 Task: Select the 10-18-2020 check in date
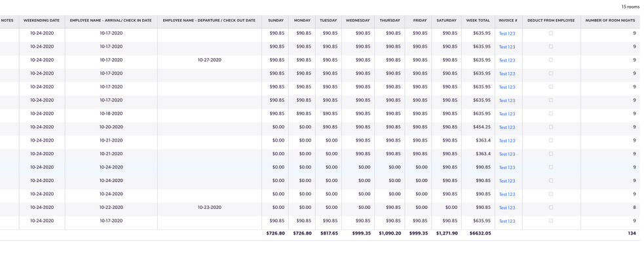coord(111,113)
